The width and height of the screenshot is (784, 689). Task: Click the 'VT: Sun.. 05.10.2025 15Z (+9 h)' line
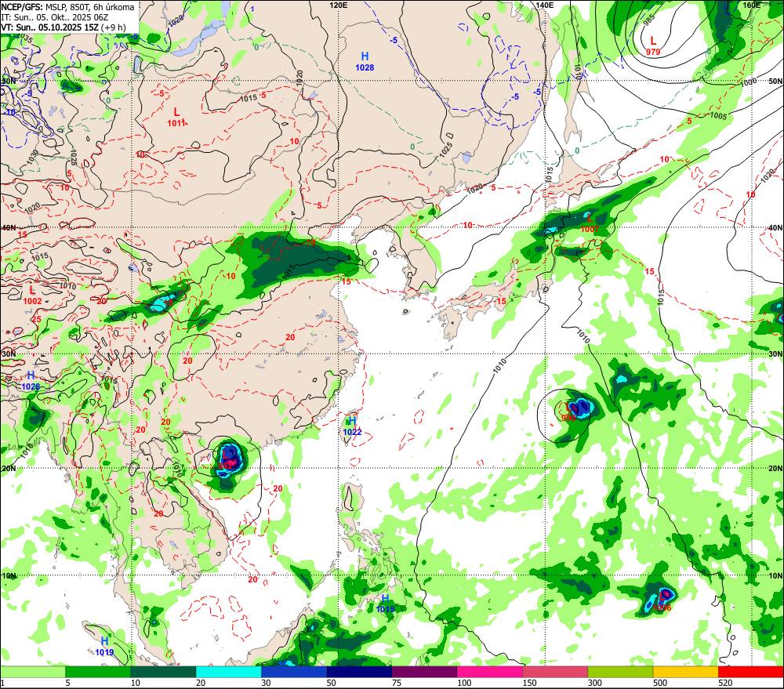pyautogui.click(x=63, y=27)
